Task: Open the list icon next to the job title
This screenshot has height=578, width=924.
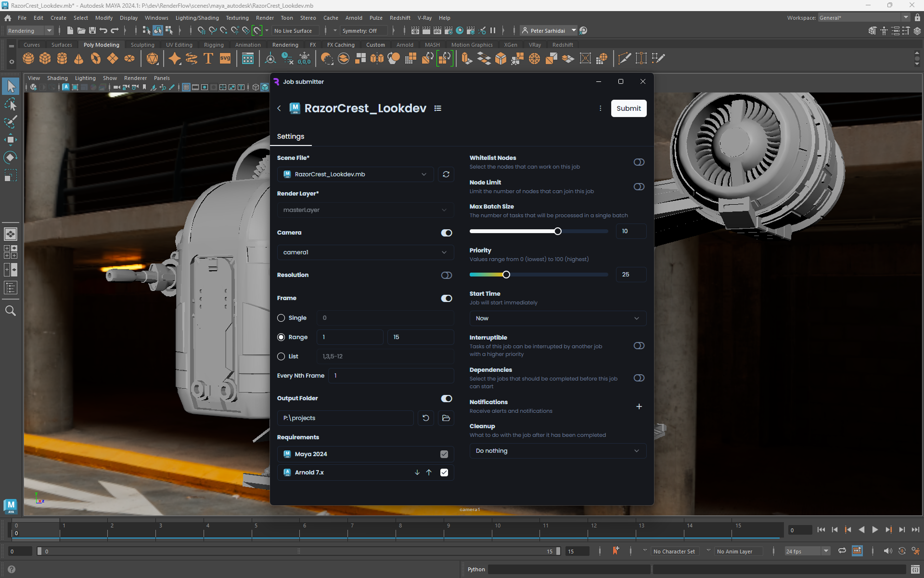Action: click(438, 108)
